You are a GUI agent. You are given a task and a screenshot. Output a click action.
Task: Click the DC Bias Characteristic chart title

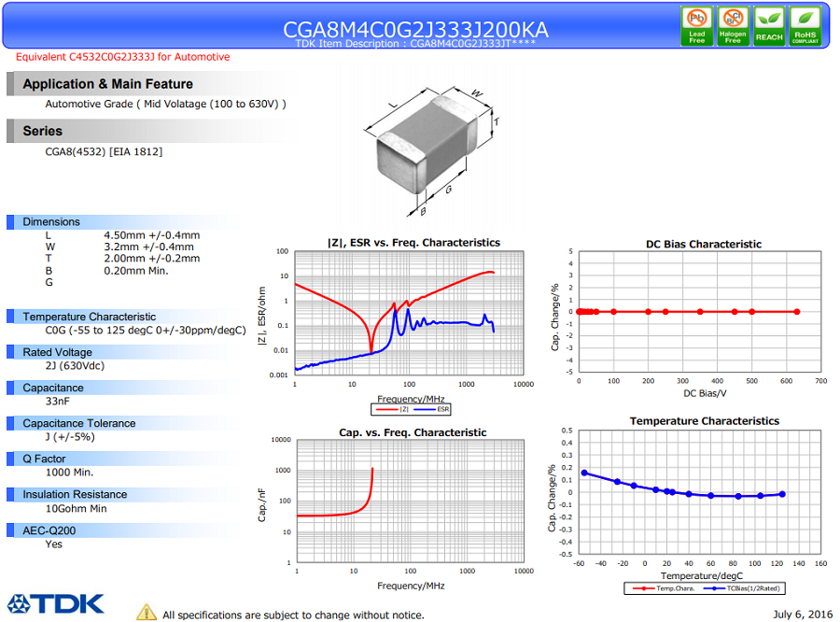[x=704, y=245]
